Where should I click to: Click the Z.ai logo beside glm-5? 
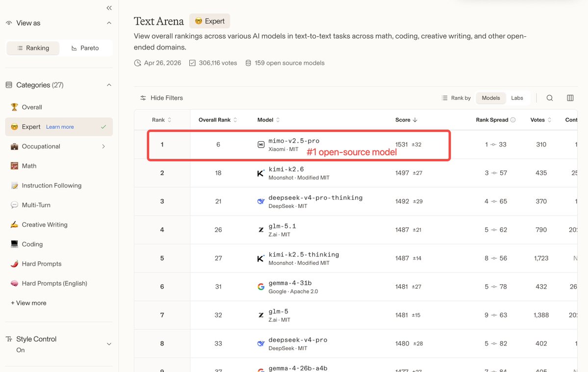coord(261,316)
